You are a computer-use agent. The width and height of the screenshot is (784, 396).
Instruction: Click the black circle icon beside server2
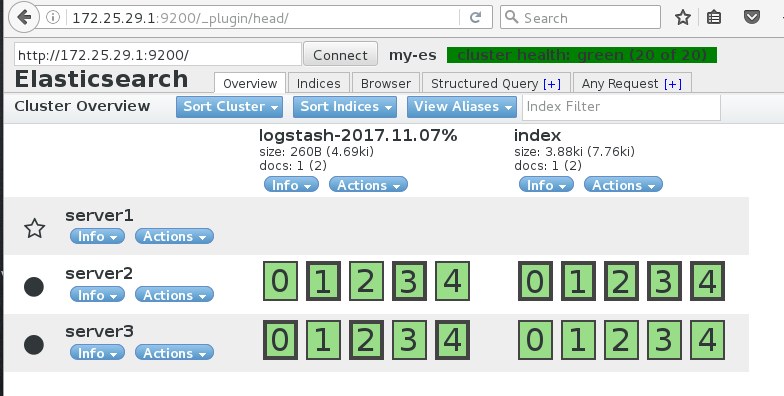(x=34, y=286)
